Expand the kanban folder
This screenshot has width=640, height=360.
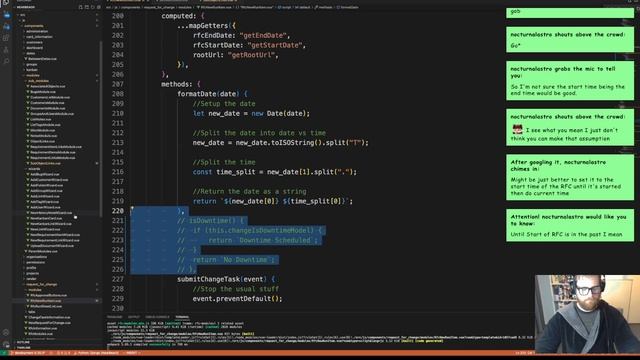click(x=31, y=70)
